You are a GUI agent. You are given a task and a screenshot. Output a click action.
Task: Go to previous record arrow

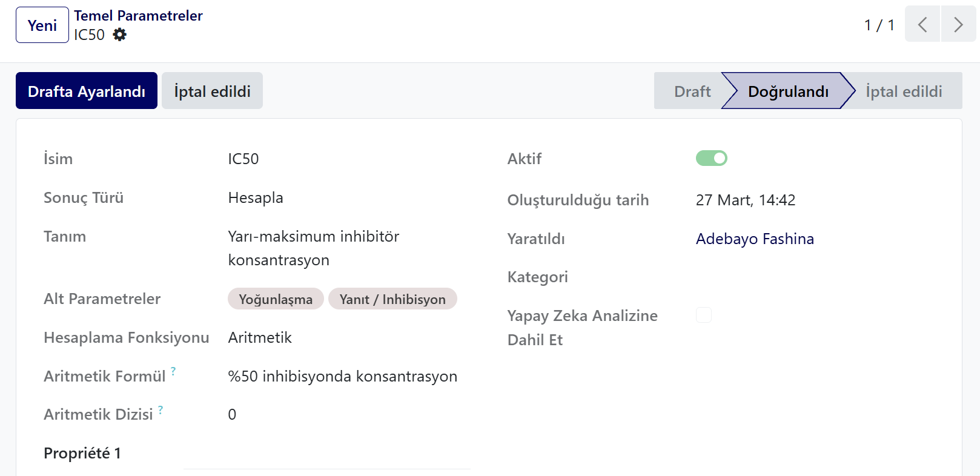click(922, 24)
